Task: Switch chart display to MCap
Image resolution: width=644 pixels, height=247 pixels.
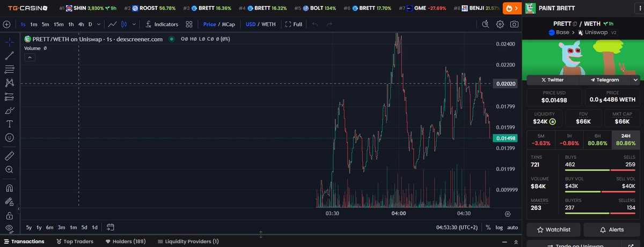Action: coord(228,24)
